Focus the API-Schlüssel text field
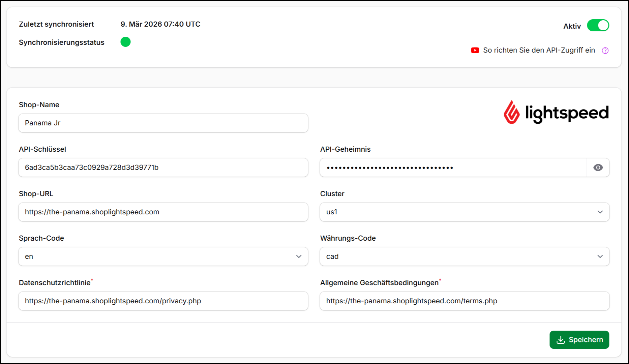Image resolution: width=629 pixels, height=364 pixels. [163, 168]
